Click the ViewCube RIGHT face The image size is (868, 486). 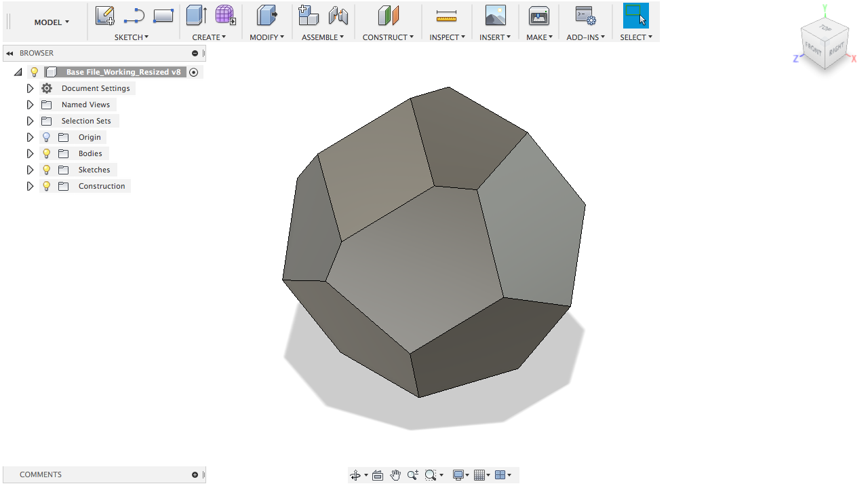click(x=835, y=49)
